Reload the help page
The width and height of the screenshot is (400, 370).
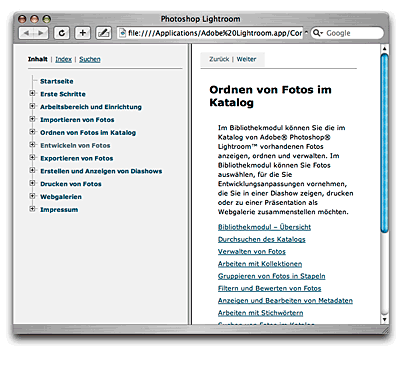pyautogui.click(x=62, y=33)
